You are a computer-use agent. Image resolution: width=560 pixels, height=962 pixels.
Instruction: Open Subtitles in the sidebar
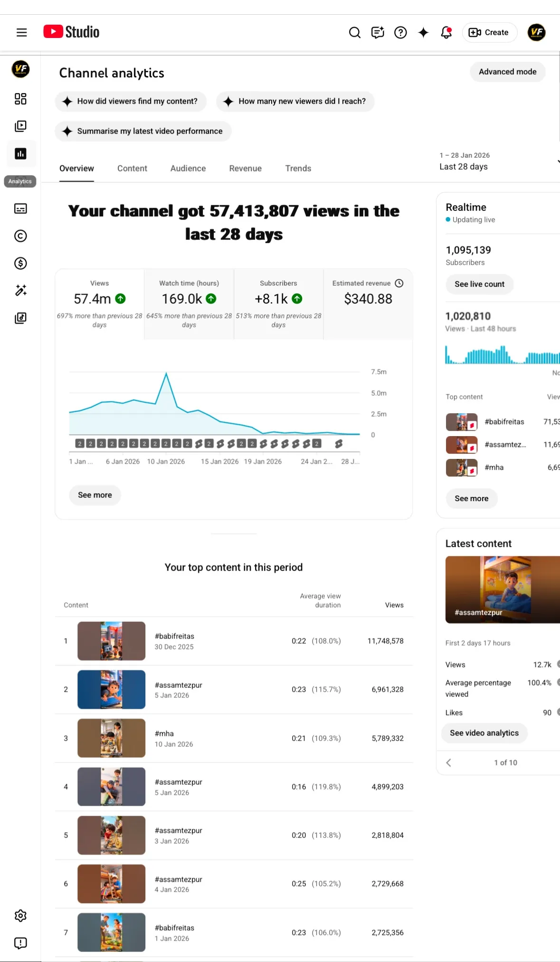pyautogui.click(x=20, y=209)
